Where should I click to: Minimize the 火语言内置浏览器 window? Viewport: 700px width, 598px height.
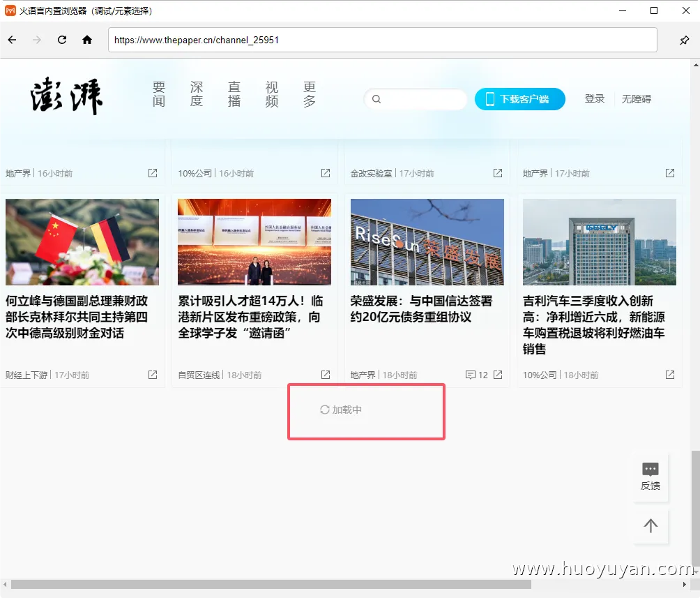[x=623, y=10]
